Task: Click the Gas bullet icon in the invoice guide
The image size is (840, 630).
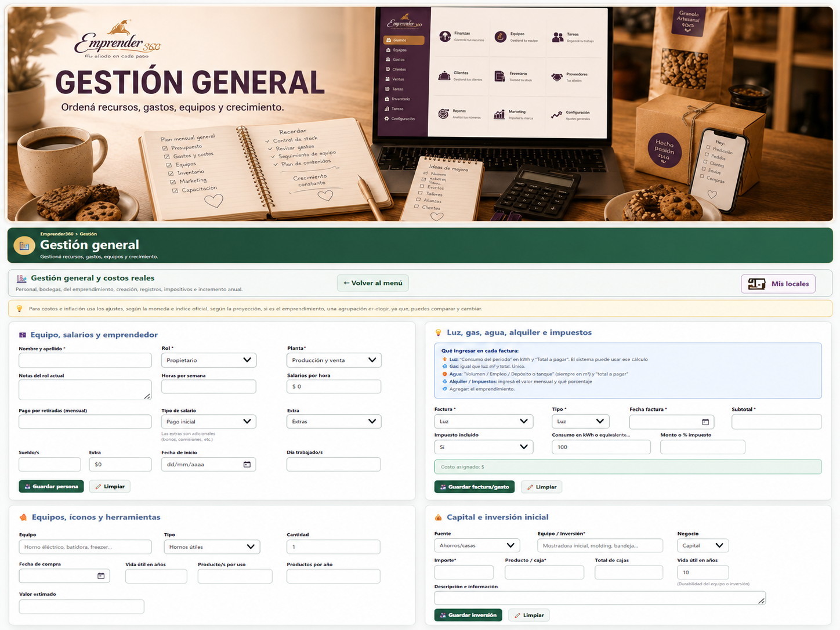Action: click(445, 367)
